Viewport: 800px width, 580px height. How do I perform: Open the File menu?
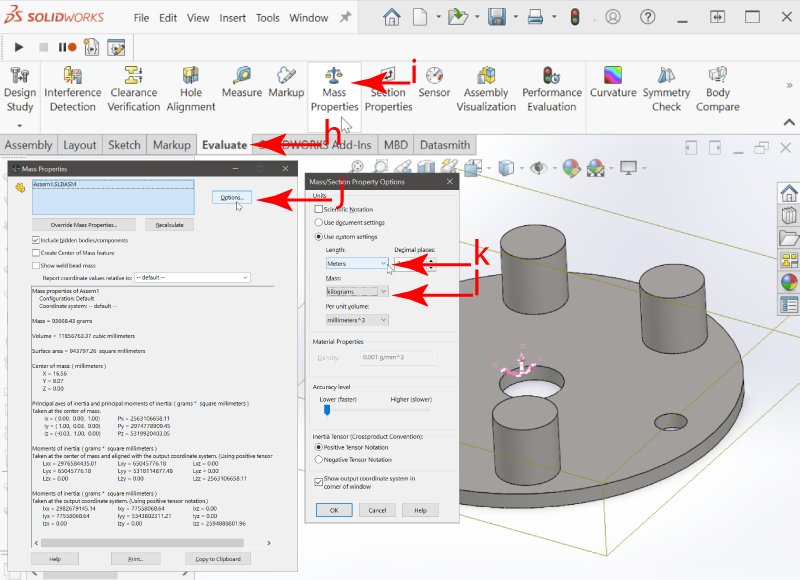click(141, 18)
